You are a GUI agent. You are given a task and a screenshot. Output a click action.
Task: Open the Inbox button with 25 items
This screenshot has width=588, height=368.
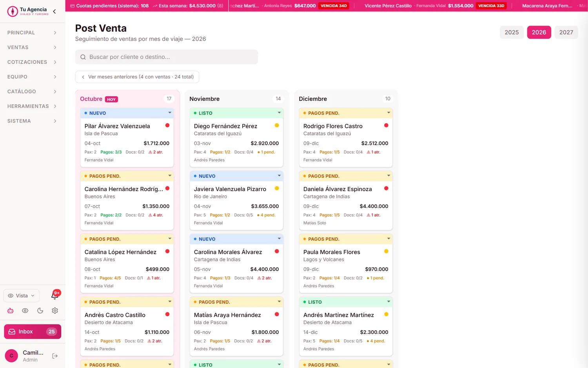33,332
